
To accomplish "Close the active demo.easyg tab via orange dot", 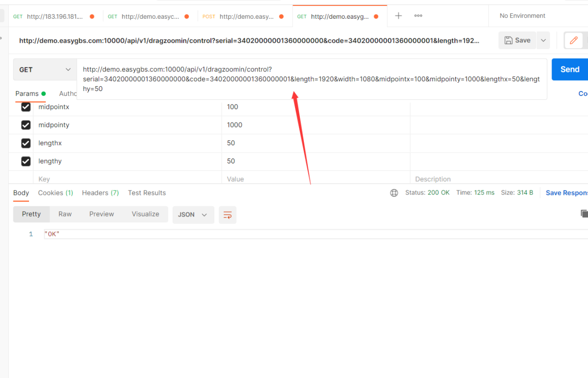I will 376,17.
